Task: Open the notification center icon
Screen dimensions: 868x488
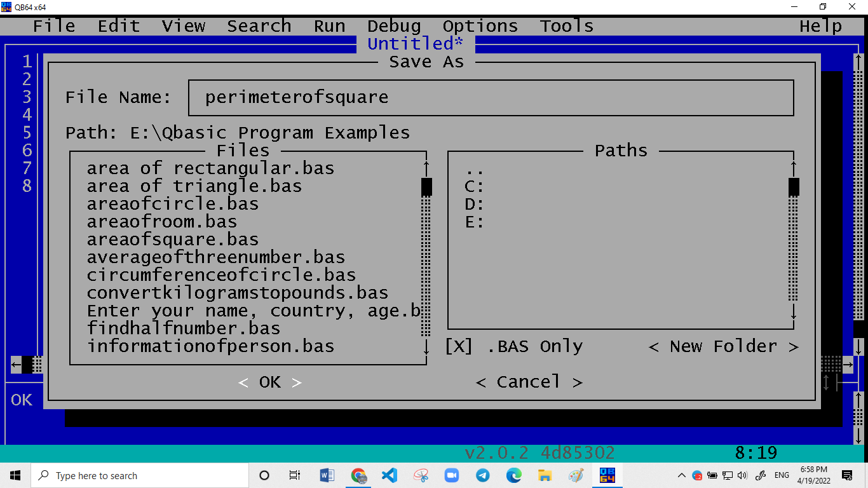Action: (x=847, y=475)
